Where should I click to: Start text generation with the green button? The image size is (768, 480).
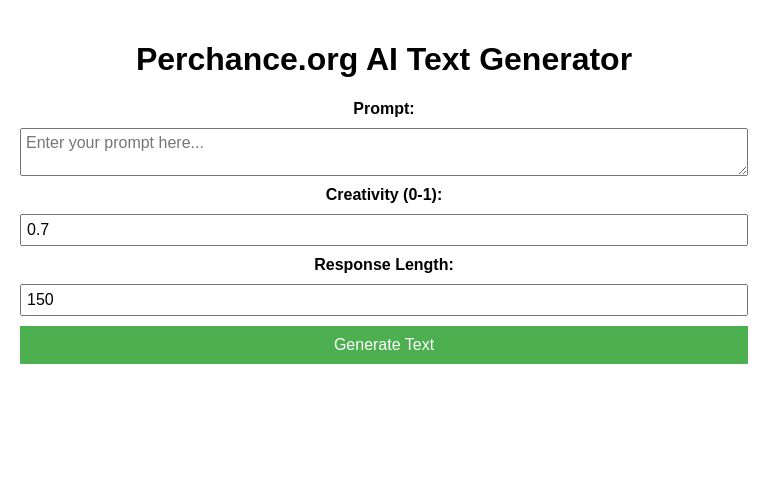tap(384, 345)
